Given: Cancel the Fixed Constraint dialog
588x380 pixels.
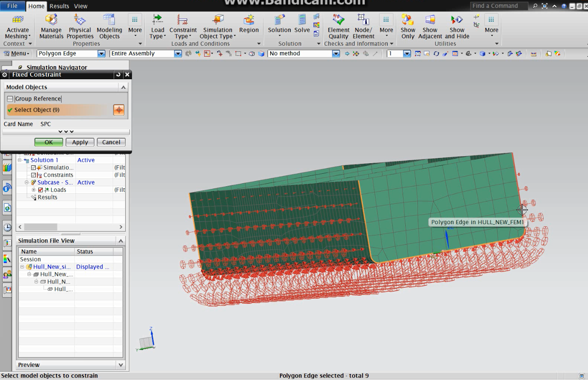Looking at the screenshot, I should (111, 142).
